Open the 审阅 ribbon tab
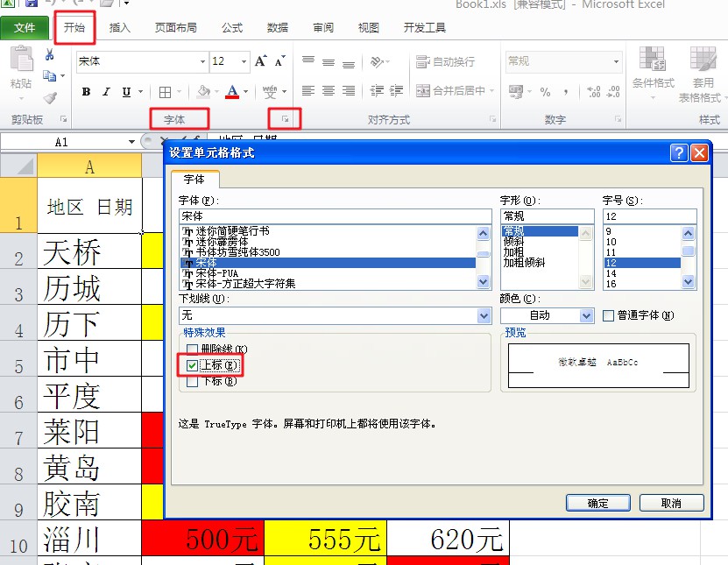Image resolution: width=728 pixels, height=565 pixels. pos(322,27)
